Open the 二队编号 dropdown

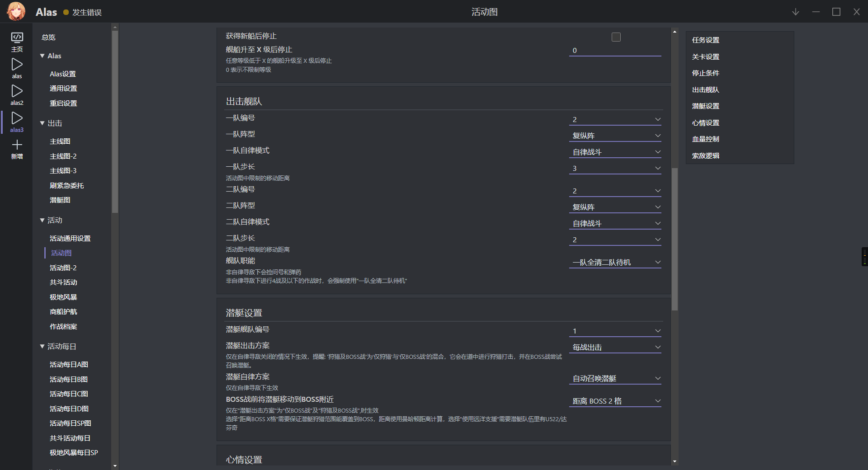tap(615, 191)
